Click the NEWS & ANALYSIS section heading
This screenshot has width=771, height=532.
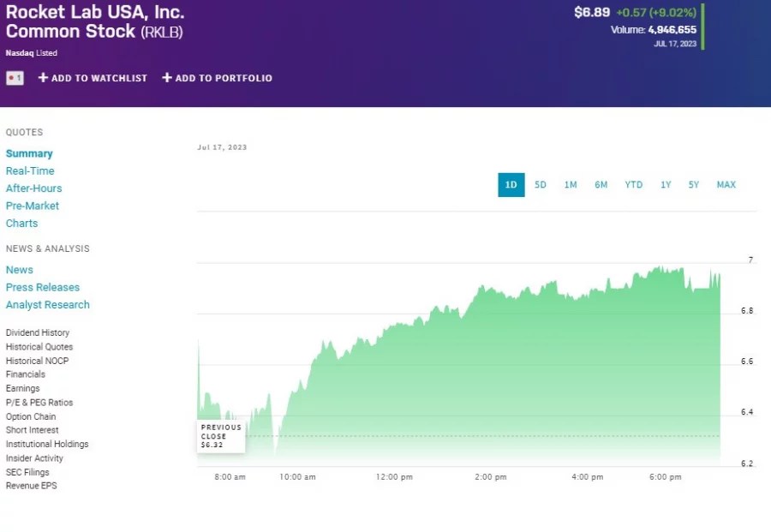coord(48,248)
